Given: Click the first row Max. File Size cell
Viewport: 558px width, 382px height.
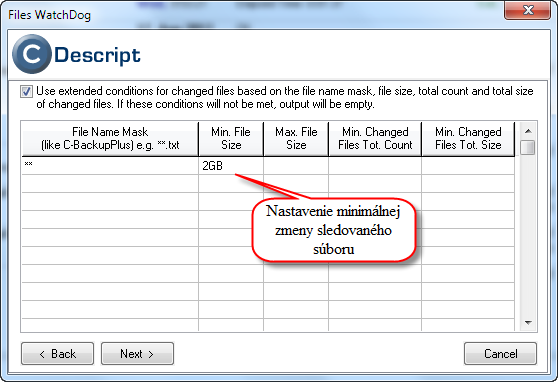Looking at the screenshot, I should click(x=296, y=166).
